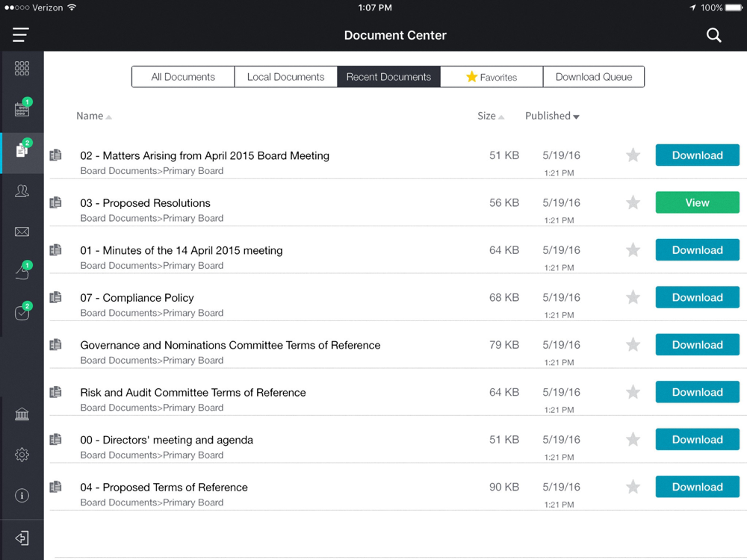This screenshot has width=747, height=560.
Task: Open search with the magnifier icon
Action: coord(713,35)
